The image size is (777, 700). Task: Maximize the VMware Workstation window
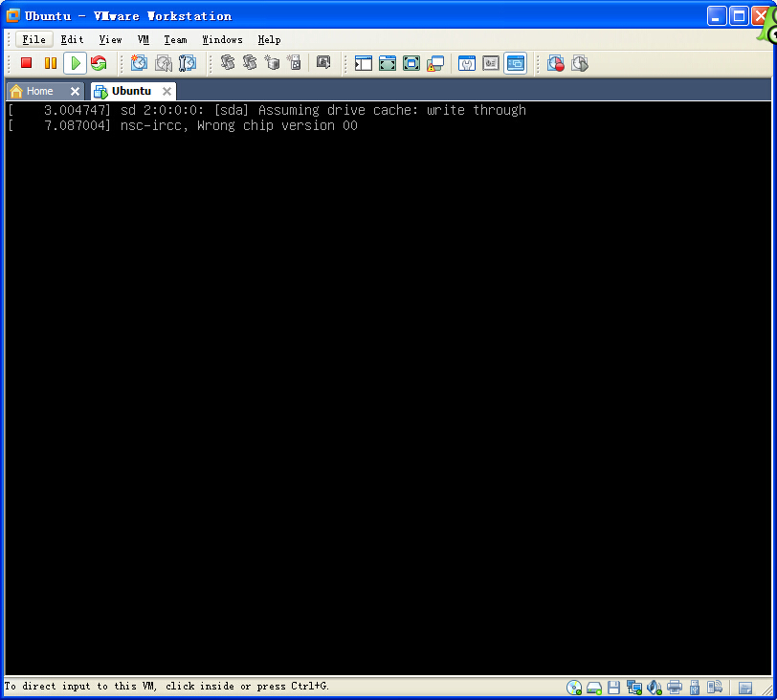pos(739,16)
